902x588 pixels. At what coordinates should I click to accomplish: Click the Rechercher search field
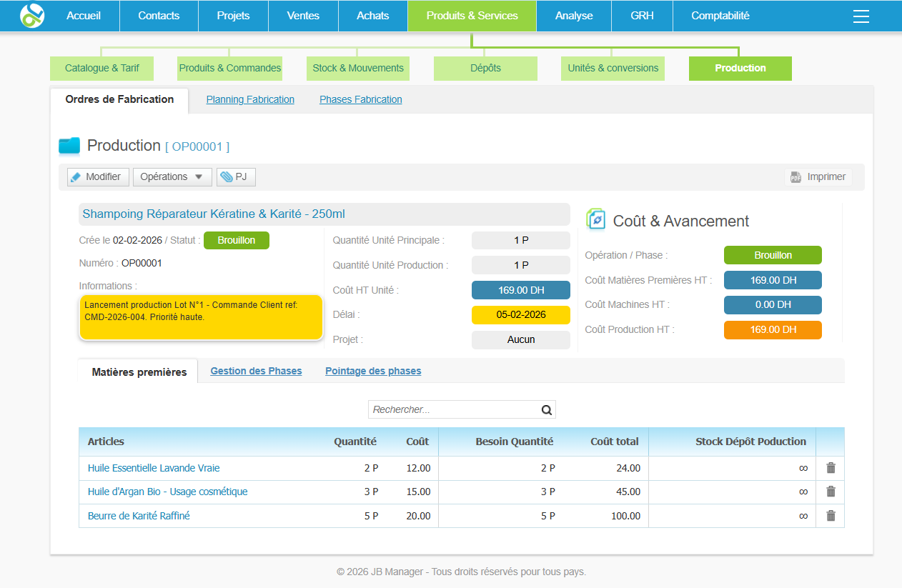(454, 410)
